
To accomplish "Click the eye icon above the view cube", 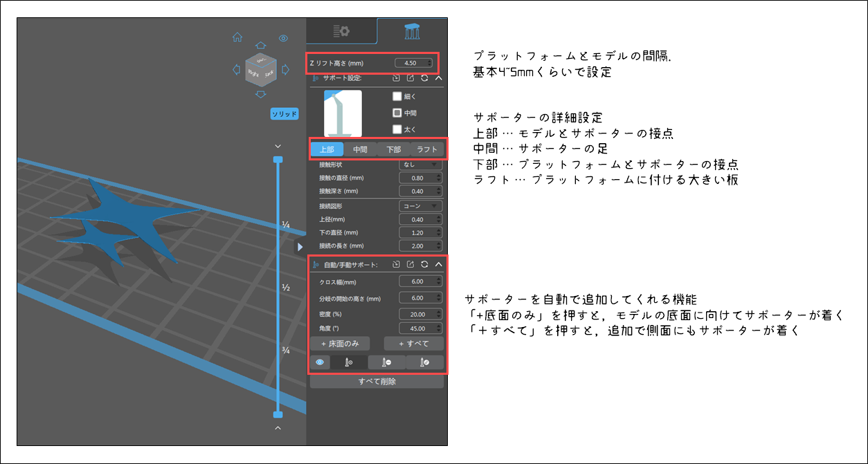I will [x=283, y=38].
